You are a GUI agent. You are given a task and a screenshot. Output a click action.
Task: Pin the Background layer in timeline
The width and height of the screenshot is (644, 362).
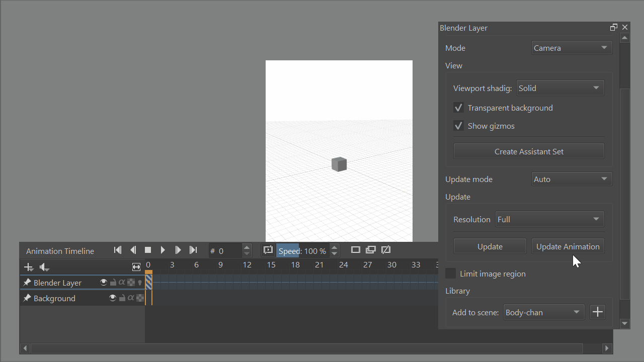(27, 298)
